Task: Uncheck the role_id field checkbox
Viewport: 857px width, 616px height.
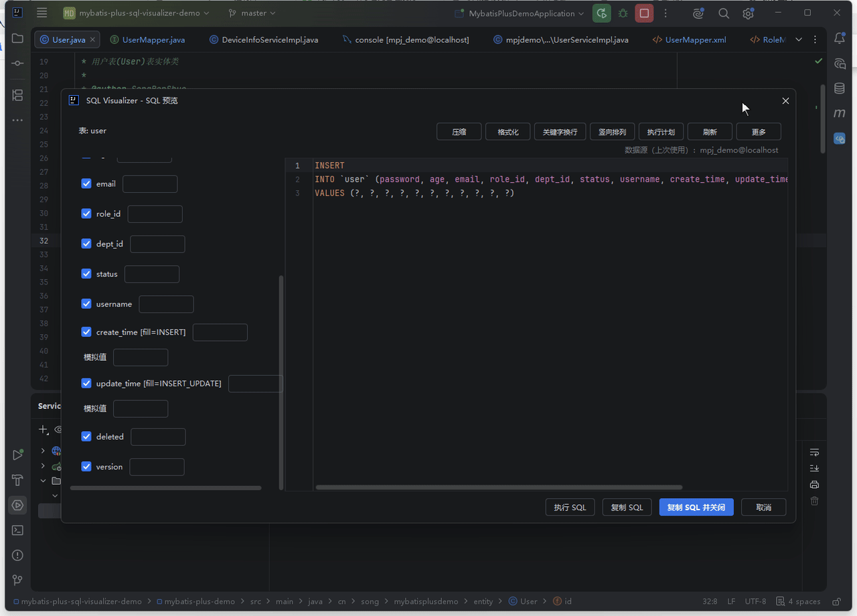Action: pyautogui.click(x=86, y=214)
